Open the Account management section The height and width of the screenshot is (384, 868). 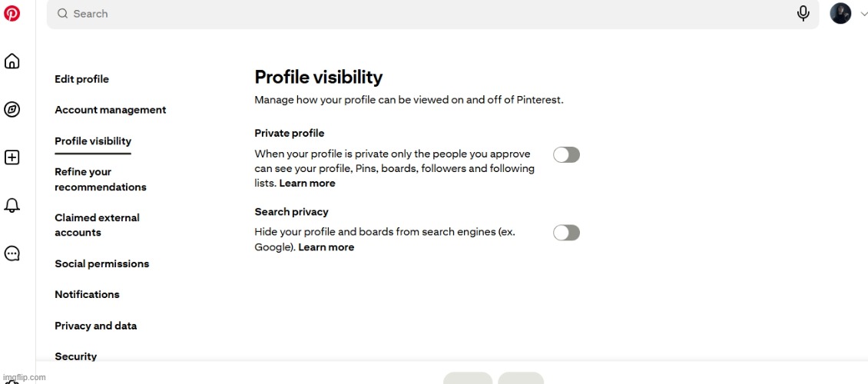click(110, 110)
